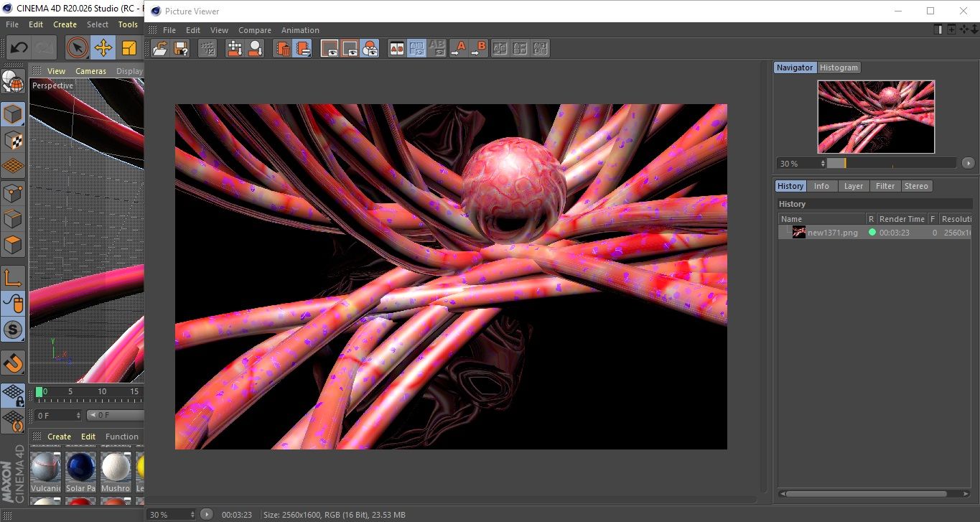
Task: Toggle the Tweak mode mouse icon
Action: tap(13, 304)
